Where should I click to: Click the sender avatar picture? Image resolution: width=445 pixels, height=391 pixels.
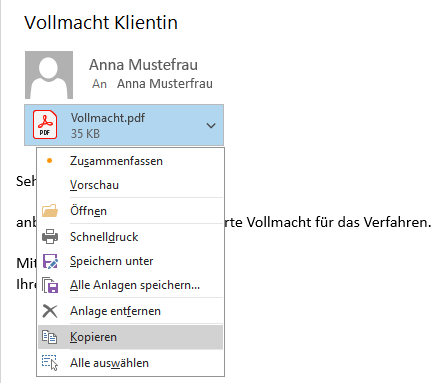click(x=49, y=75)
